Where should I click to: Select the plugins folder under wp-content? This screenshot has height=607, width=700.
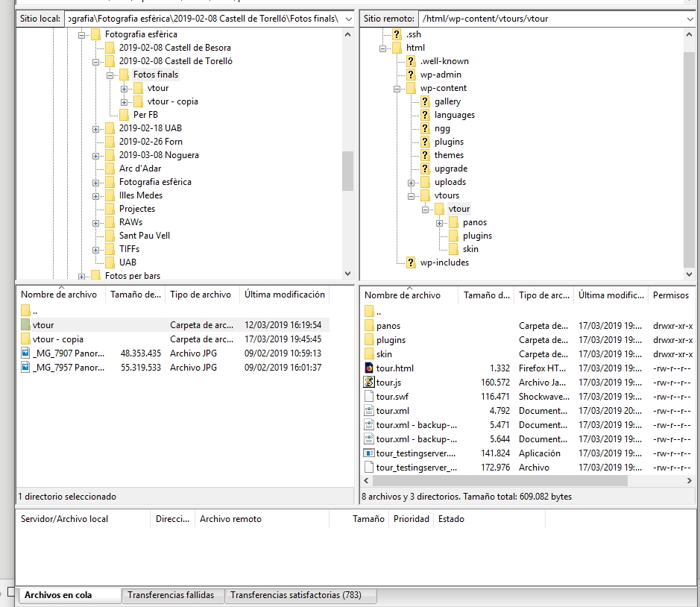tap(449, 142)
